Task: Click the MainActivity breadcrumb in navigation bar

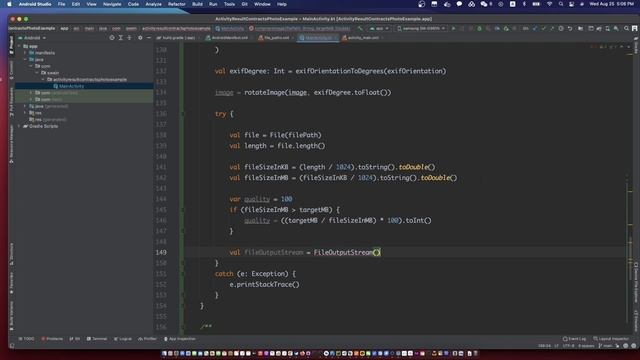Action: click(x=230, y=29)
